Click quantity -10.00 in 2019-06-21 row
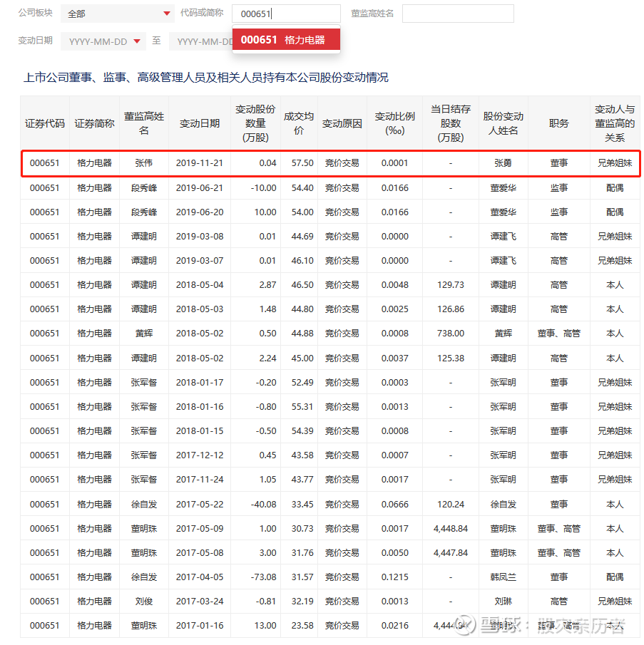This screenshot has width=644, height=645. [263, 188]
